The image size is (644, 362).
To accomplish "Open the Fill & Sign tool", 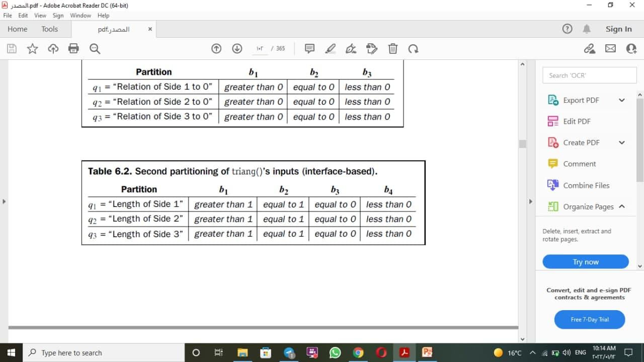I will pos(351,48).
